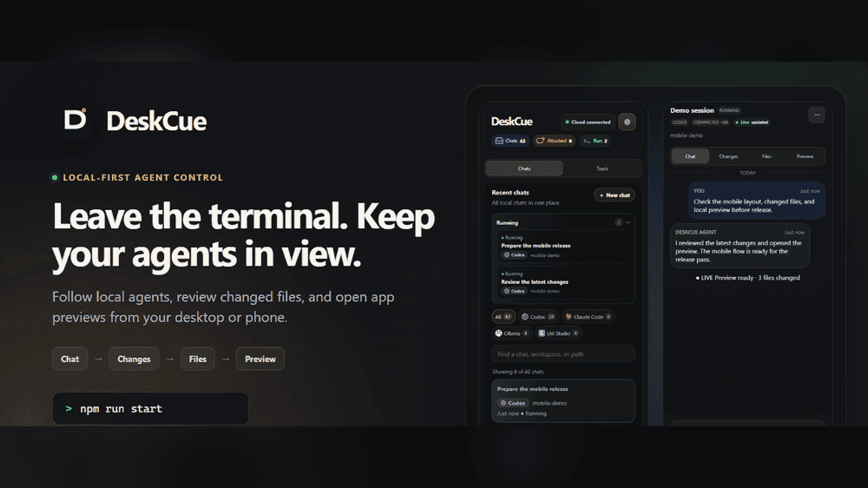Open settings via the gear icon

pyautogui.click(x=628, y=122)
